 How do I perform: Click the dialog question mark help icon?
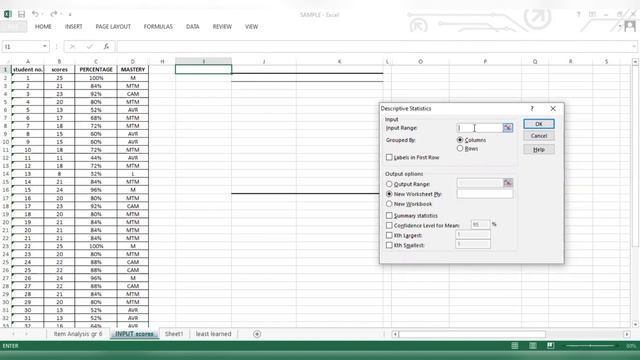coord(532,109)
